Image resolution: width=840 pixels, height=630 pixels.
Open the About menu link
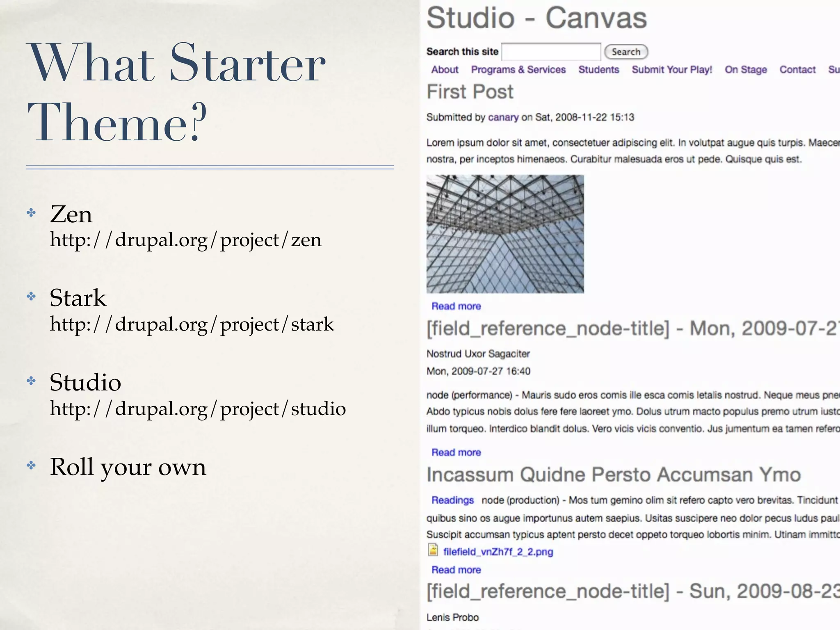[445, 70]
